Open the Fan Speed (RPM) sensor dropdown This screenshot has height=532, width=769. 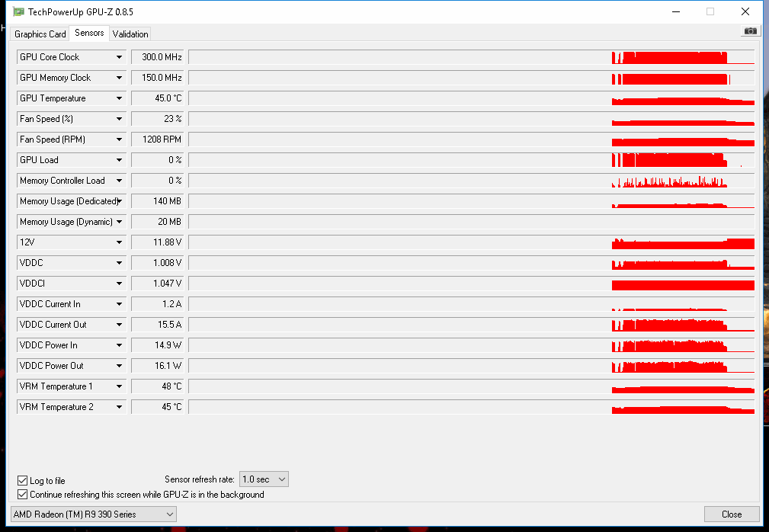pyautogui.click(x=119, y=139)
